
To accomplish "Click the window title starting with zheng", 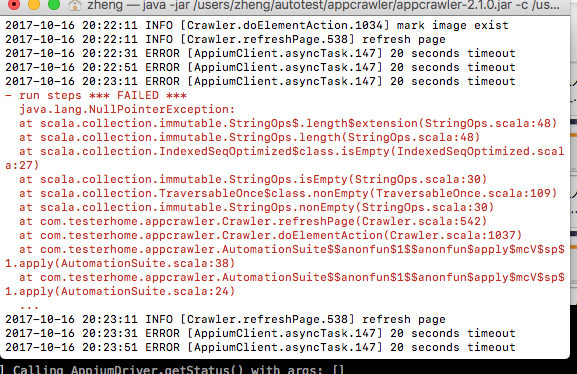I will [323, 5].
